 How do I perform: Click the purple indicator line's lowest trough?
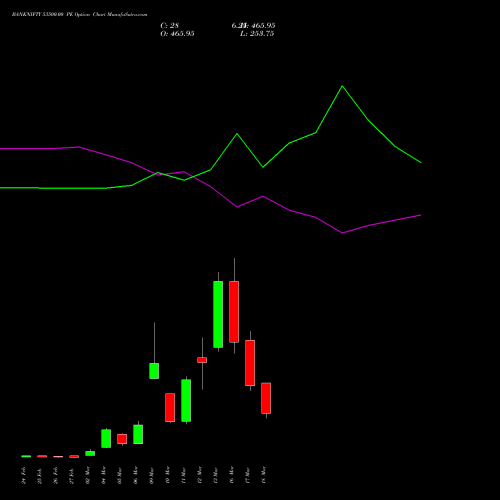[342, 233]
